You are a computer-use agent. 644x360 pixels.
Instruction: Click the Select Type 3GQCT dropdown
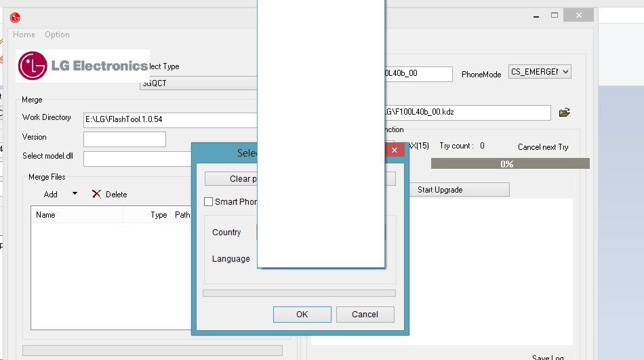coord(199,83)
